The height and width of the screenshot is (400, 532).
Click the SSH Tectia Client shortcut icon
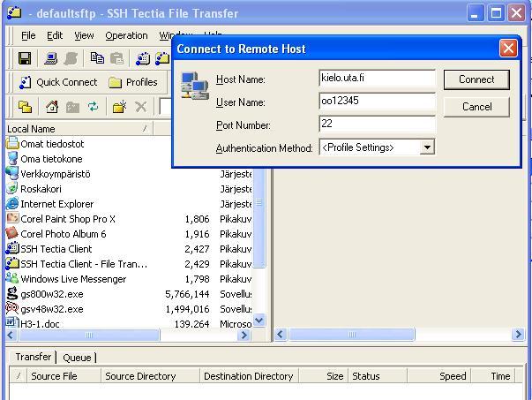(12, 248)
